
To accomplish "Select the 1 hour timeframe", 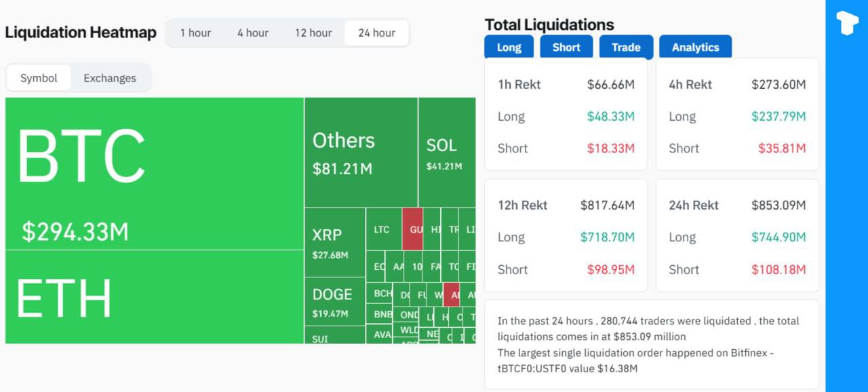I will pos(195,33).
